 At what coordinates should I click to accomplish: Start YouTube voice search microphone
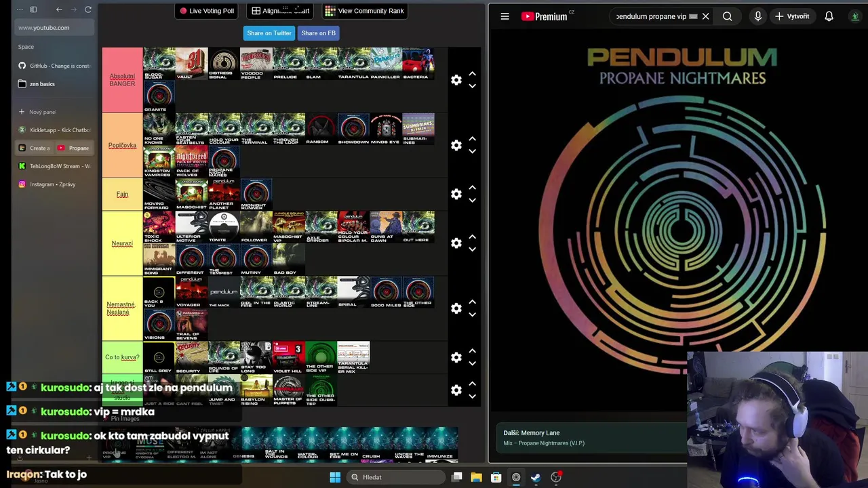click(x=758, y=16)
